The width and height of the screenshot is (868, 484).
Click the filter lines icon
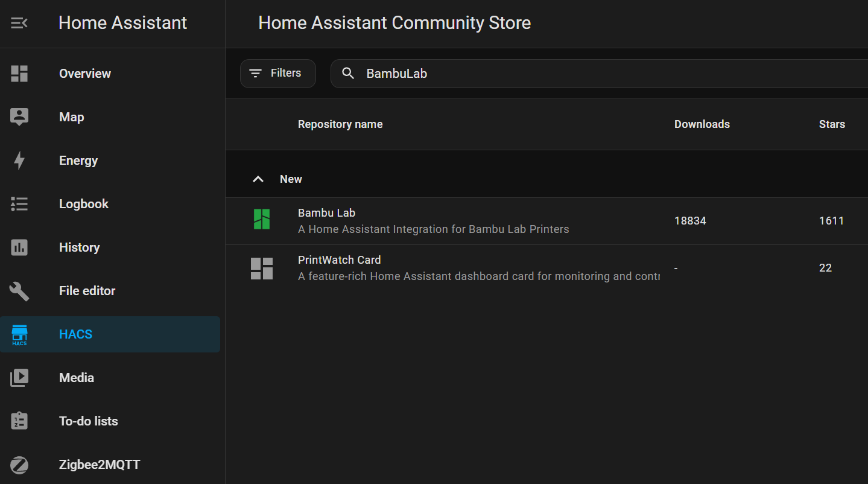point(256,74)
